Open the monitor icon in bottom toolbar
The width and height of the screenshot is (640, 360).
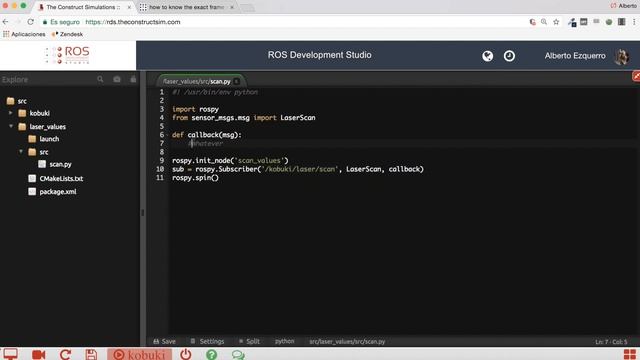(11, 354)
